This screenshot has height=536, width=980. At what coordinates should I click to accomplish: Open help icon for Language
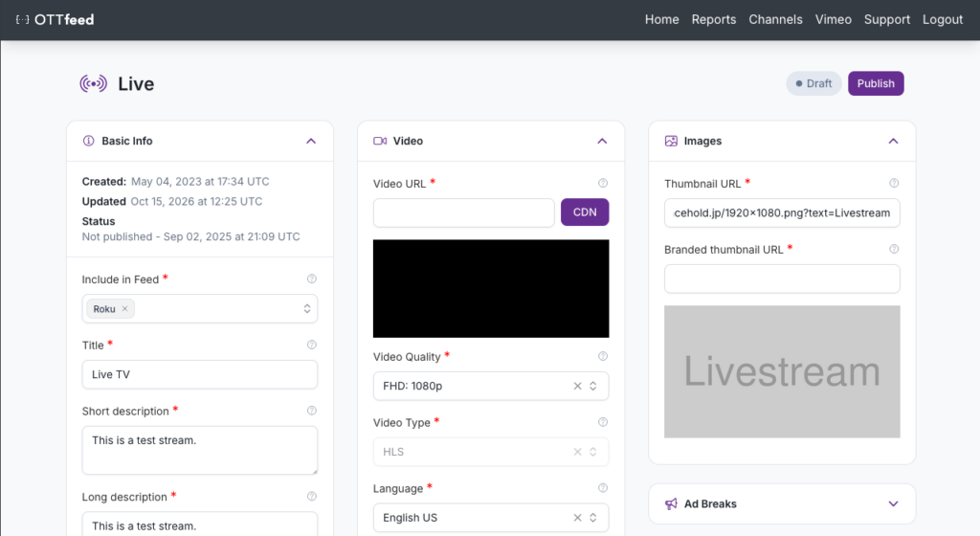[x=603, y=488]
